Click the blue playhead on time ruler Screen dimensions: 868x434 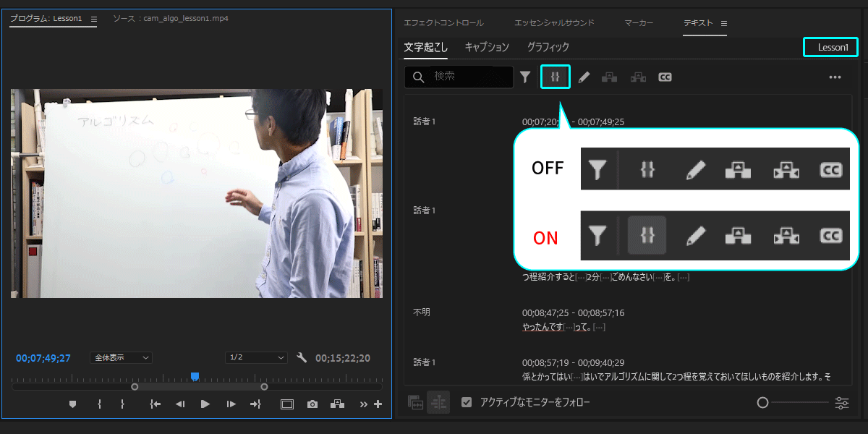click(195, 377)
